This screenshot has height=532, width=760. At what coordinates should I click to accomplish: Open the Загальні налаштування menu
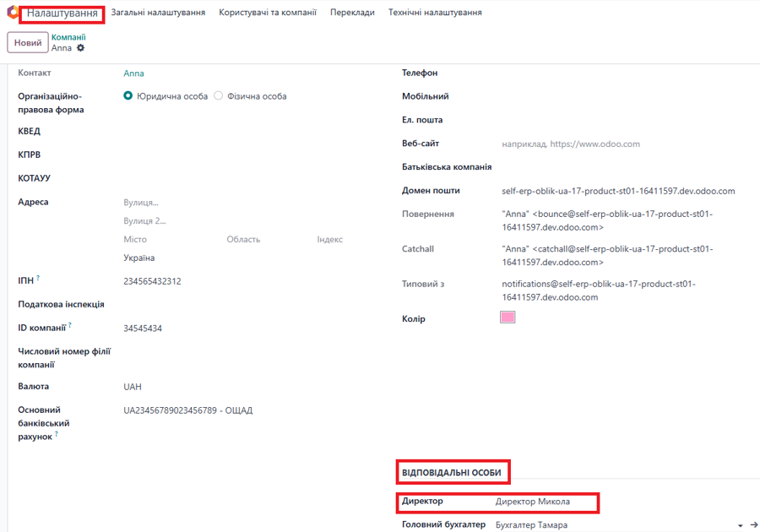click(158, 13)
